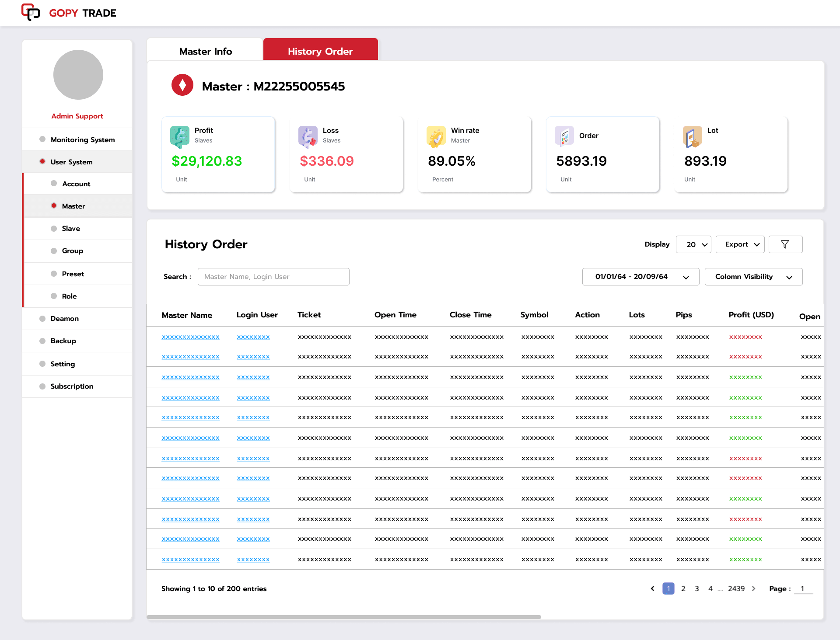This screenshot has width=840, height=640.
Task: Click the red diamond icon beside Master ID
Action: pos(182,85)
